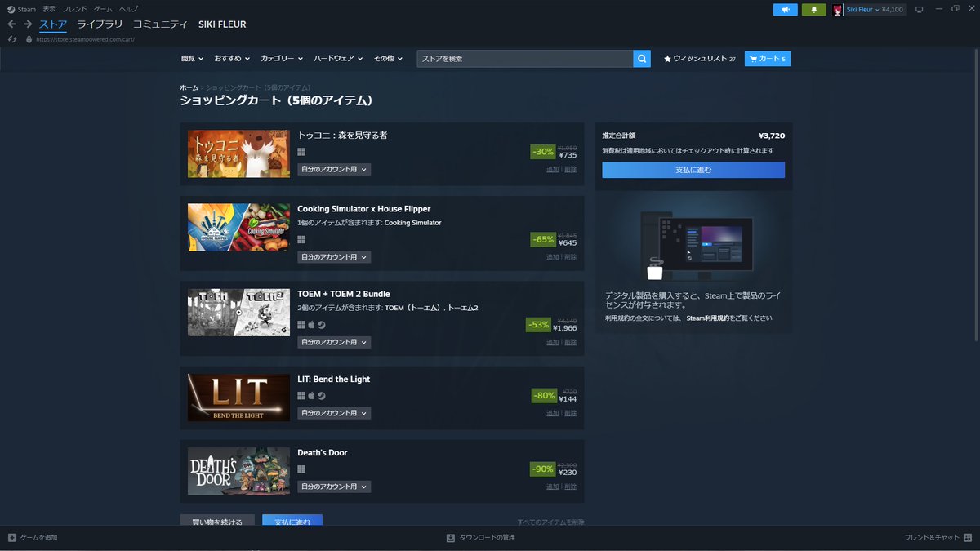Expand the ハードウェア store menu
Screen dimensions: 980x551
coord(338,59)
